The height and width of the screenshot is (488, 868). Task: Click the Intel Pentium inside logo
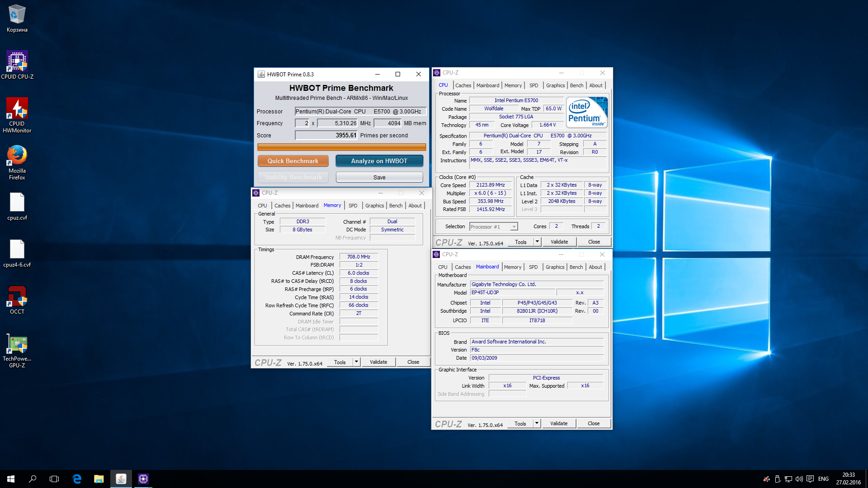coord(587,113)
